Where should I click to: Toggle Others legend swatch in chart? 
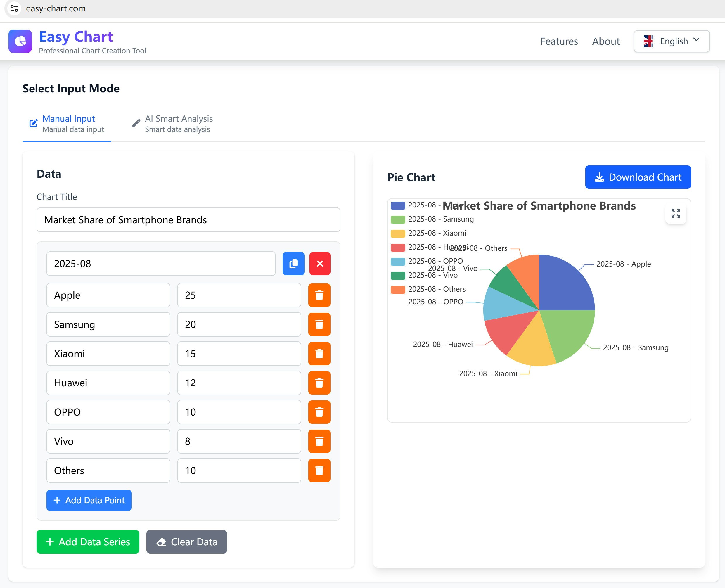398,290
